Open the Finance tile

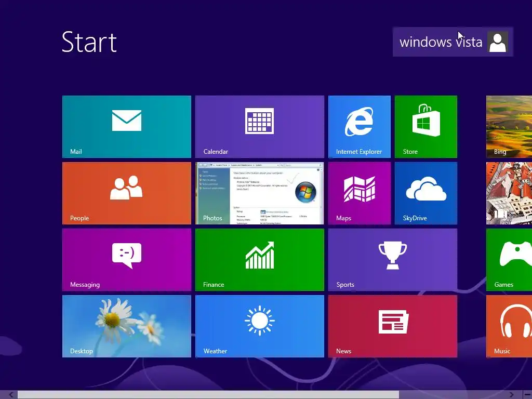point(260,260)
